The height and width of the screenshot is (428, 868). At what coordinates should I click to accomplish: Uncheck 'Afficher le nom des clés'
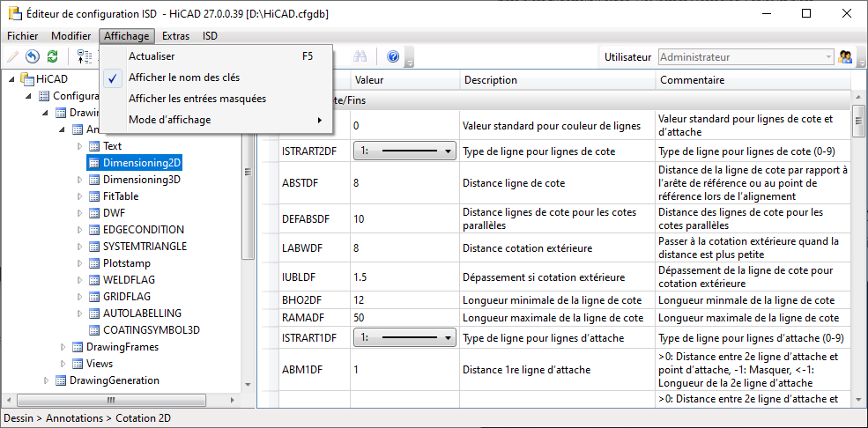coord(183,77)
